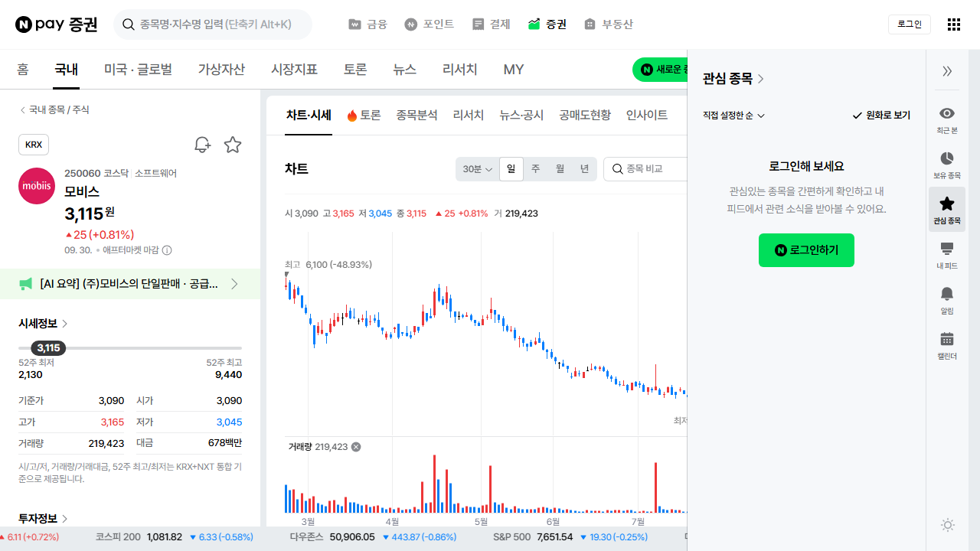The width and height of the screenshot is (980, 551).
Task: Open the 국내 navigation menu
Action: coord(67,70)
